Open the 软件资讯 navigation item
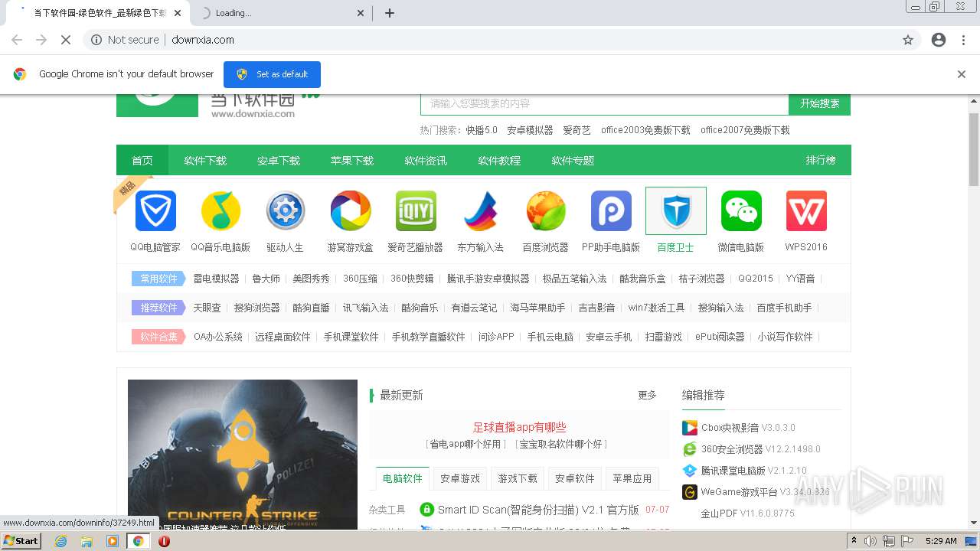 (x=426, y=161)
